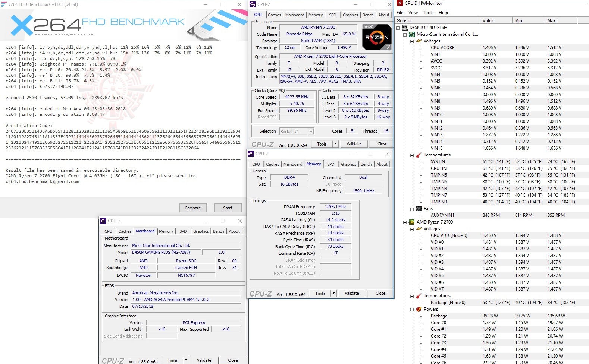
Task: Click Close in the Mainboard CPU-Z window
Action: [233, 360]
